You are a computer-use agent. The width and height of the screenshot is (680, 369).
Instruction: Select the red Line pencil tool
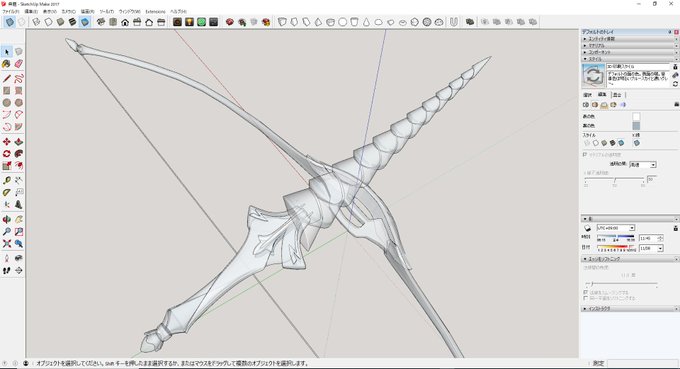7,78
